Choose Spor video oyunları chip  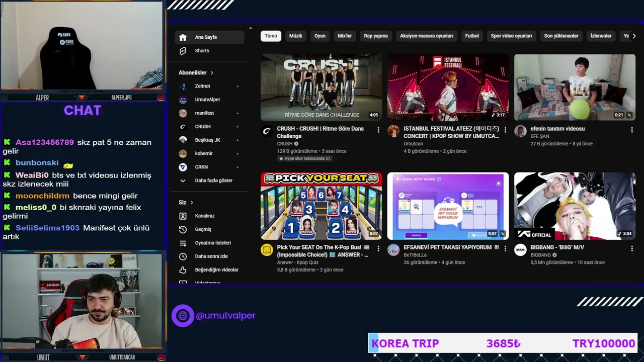point(511,36)
